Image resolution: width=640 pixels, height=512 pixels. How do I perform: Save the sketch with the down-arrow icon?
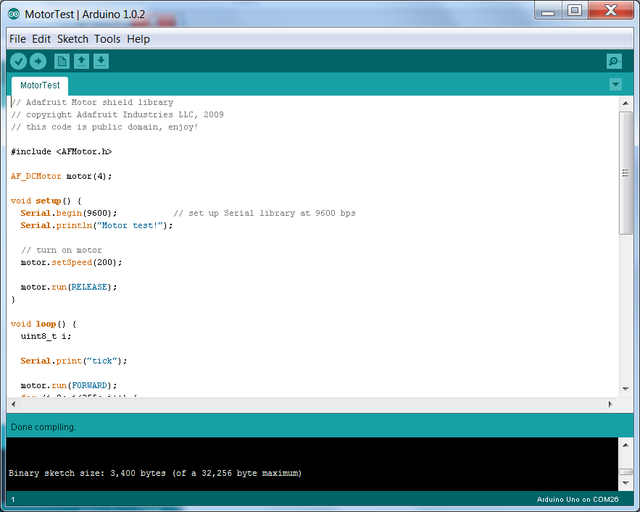[x=101, y=61]
